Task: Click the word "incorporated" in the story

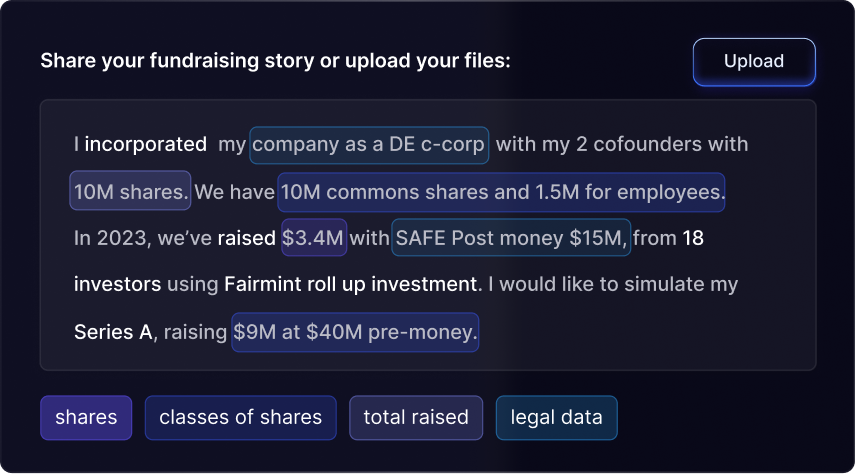Action: (145, 145)
